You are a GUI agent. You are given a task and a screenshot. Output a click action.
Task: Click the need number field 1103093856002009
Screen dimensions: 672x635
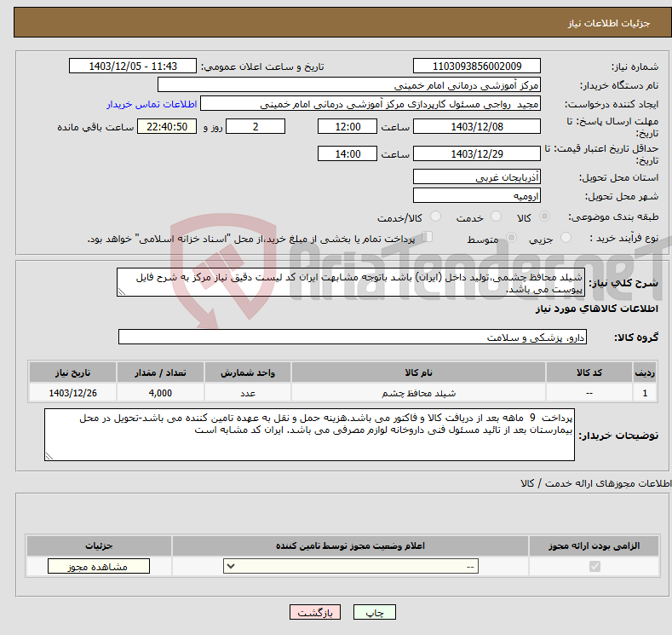coord(477,66)
